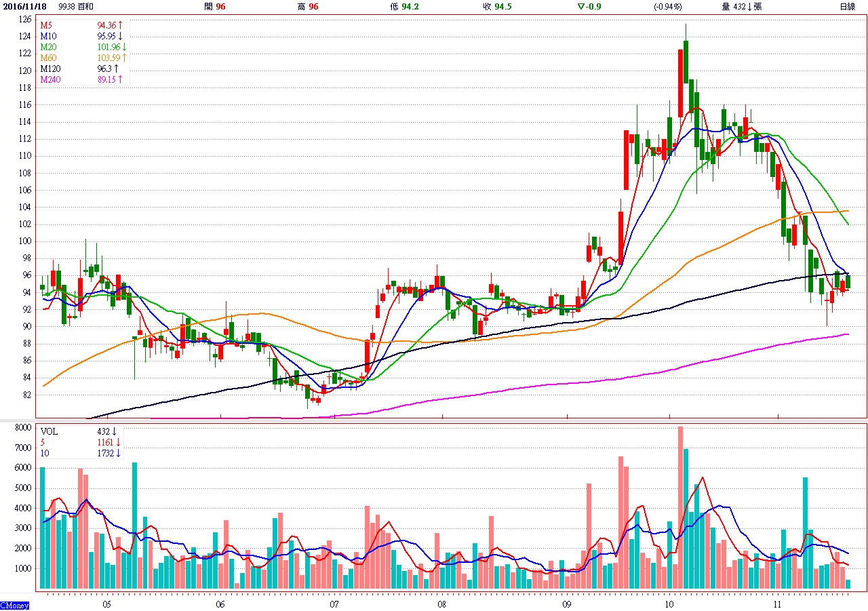Image resolution: width=868 pixels, height=611 pixels.
Task: Select the 1161 five-day volume average value
Action: click(x=105, y=442)
